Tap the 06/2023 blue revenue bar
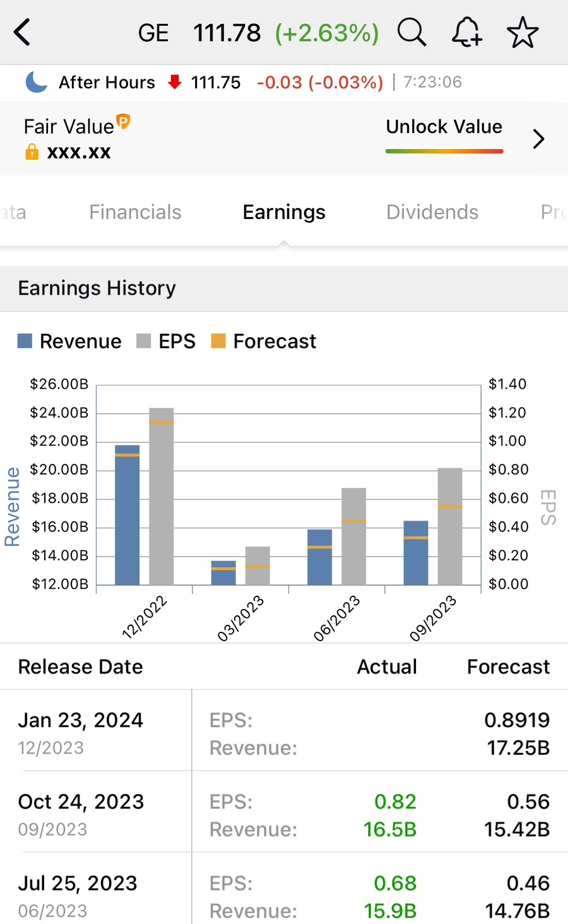568x924 pixels. coord(319,557)
